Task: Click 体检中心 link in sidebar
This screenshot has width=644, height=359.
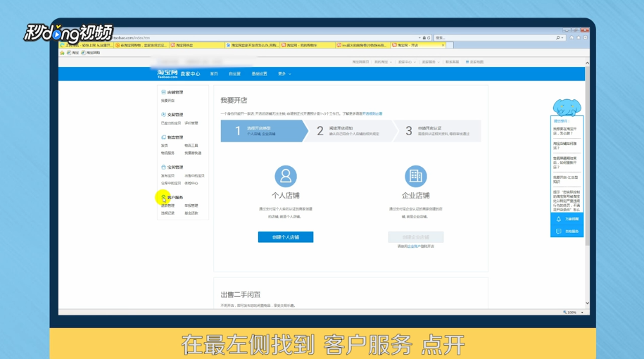Action: tap(191, 183)
